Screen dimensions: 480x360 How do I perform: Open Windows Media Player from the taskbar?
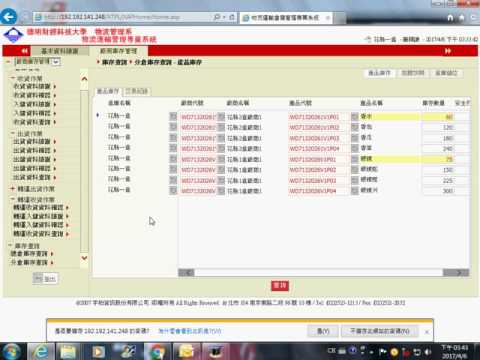[99, 352]
